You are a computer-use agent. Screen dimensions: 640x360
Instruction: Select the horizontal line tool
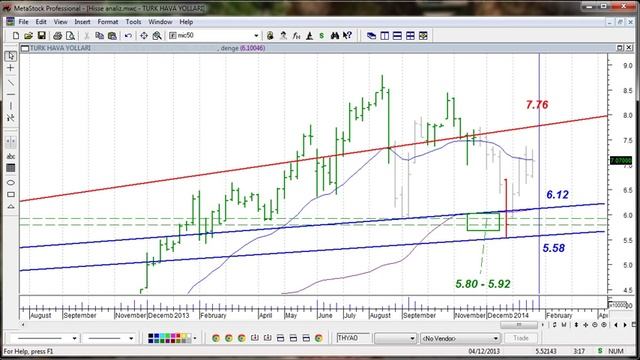coord(11,94)
